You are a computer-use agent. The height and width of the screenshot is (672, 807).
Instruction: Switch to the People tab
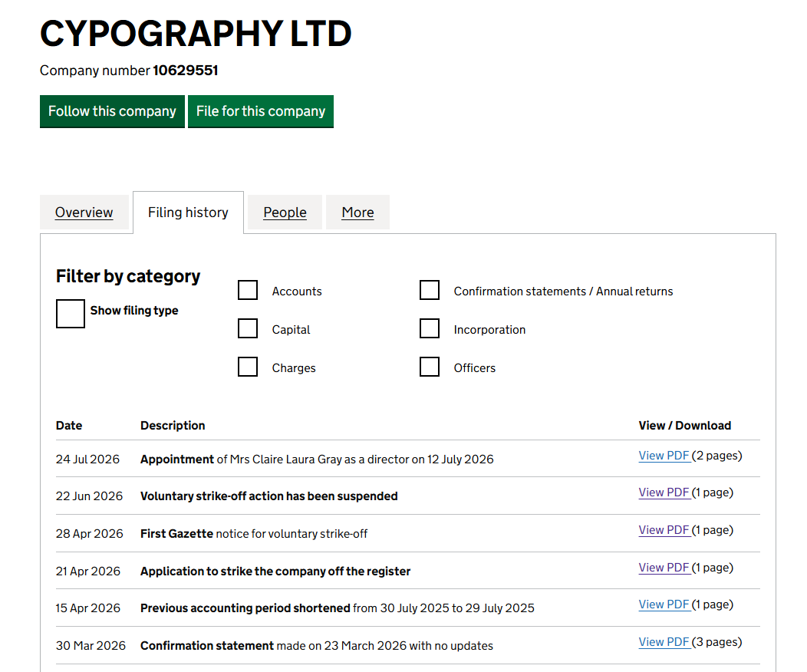coord(285,212)
